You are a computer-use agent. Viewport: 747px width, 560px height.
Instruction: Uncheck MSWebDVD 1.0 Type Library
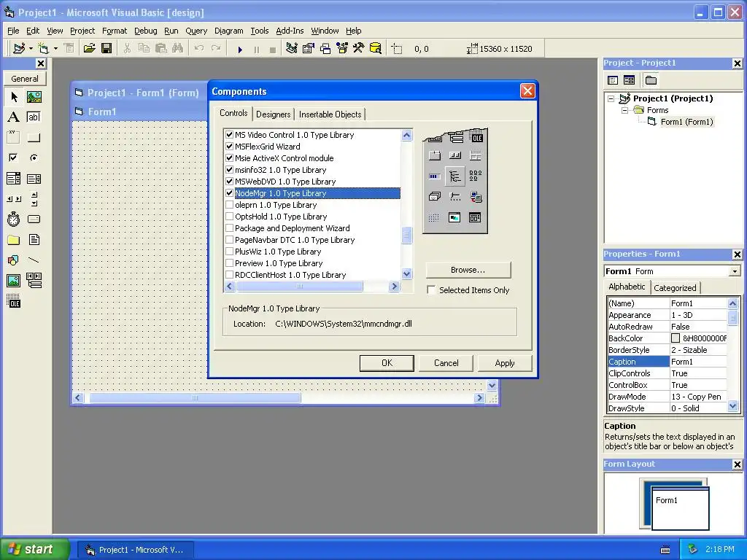point(229,182)
